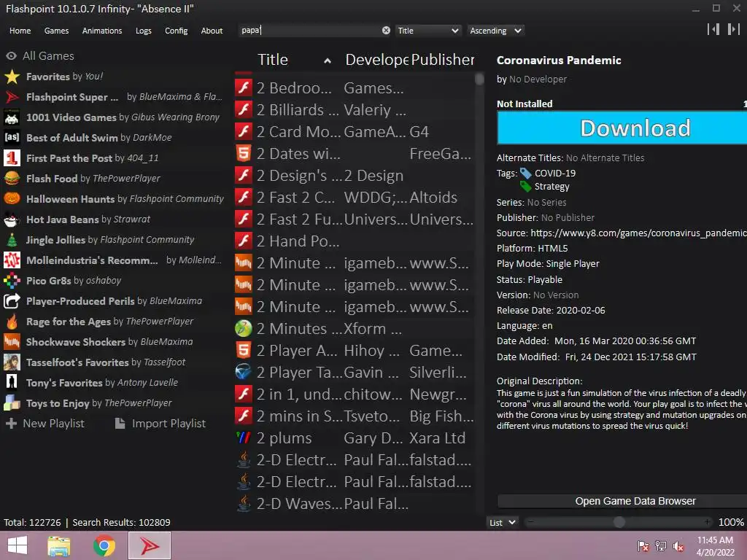This screenshot has width=747, height=560.
Task: Select the Flash Food burger icon
Action: (12, 179)
